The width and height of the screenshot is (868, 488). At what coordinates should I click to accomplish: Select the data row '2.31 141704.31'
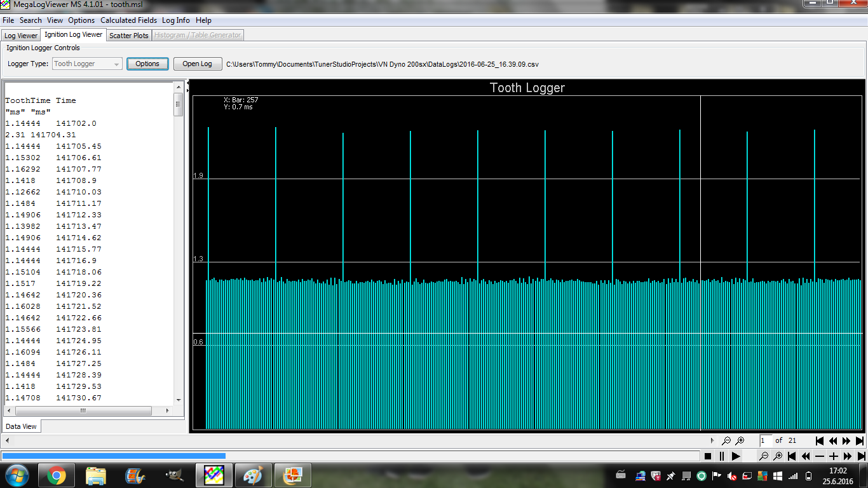[41, 135]
